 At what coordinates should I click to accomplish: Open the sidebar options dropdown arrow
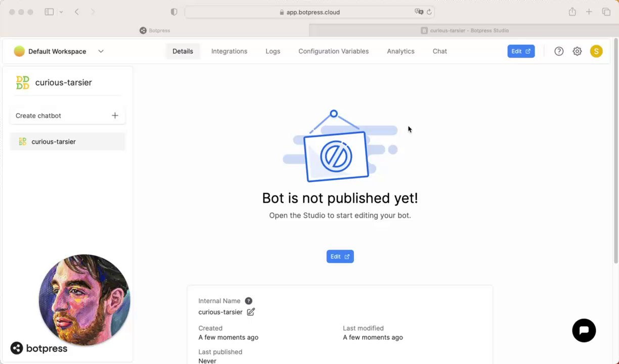pos(61,12)
